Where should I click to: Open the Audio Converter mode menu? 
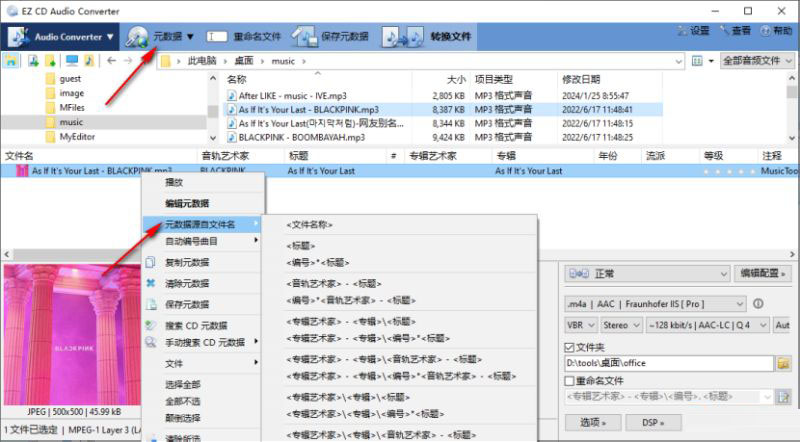coord(60,37)
